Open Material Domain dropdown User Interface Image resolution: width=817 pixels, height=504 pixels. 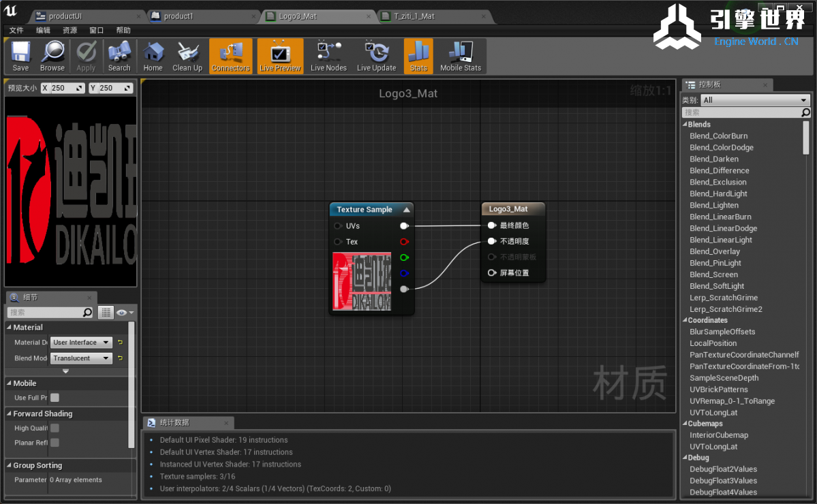pyautogui.click(x=81, y=342)
